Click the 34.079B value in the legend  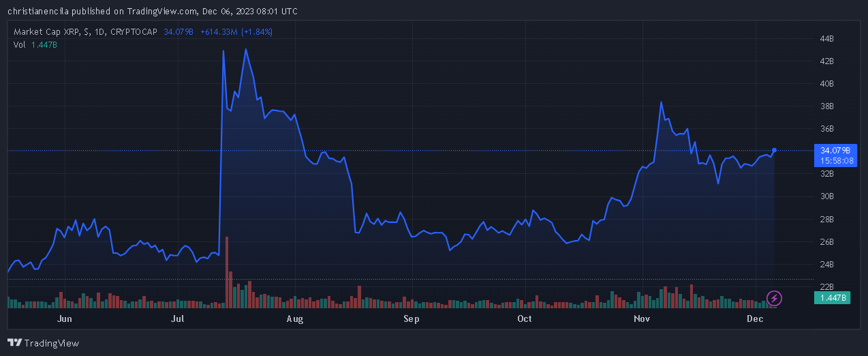(x=179, y=31)
